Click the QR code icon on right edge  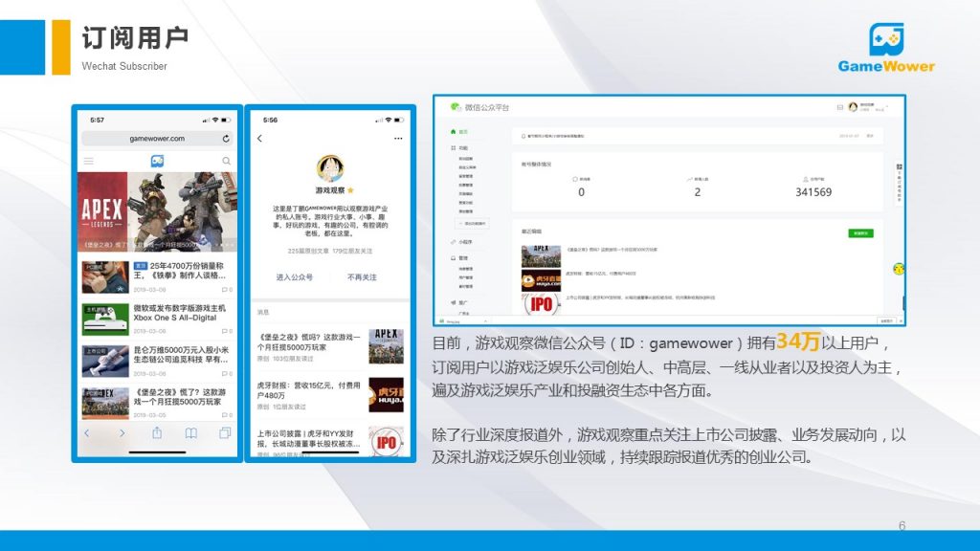point(900,167)
